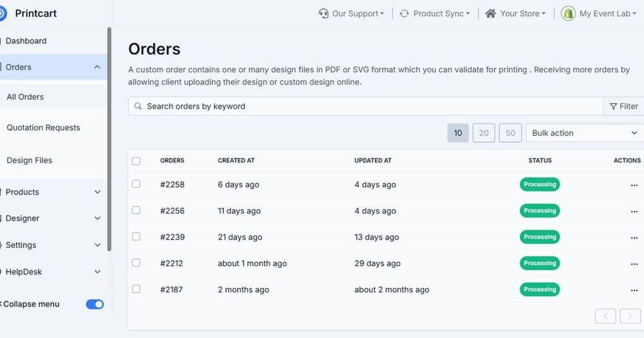
Task: Click the Search orders by keyword field
Action: coord(366,106)
